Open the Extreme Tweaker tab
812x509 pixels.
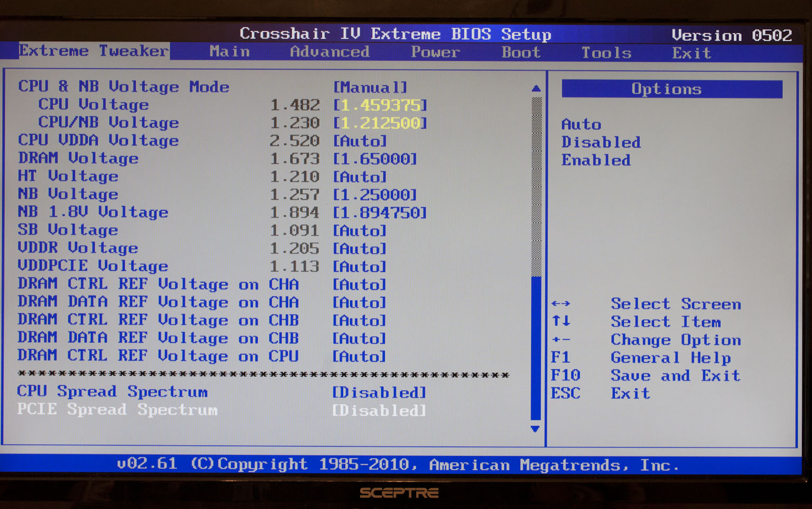coord(94,51)
